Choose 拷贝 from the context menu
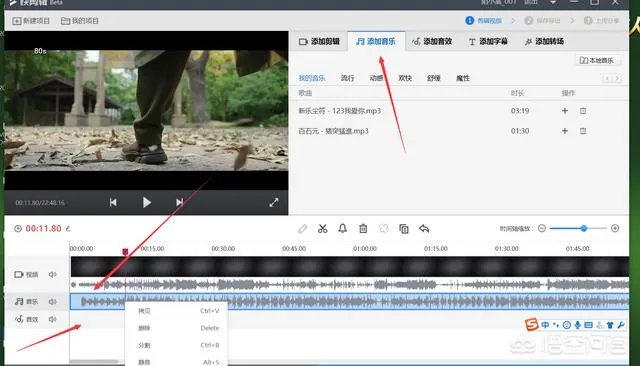The width and height of the screenshot is (640, 366). (176, 311)
